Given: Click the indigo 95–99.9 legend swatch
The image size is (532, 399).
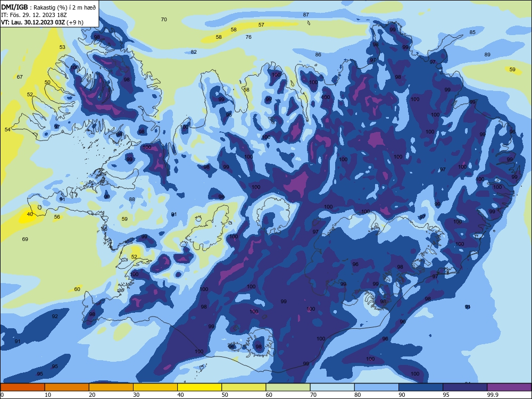Looking at the screenshot, I should pos(465,387).
